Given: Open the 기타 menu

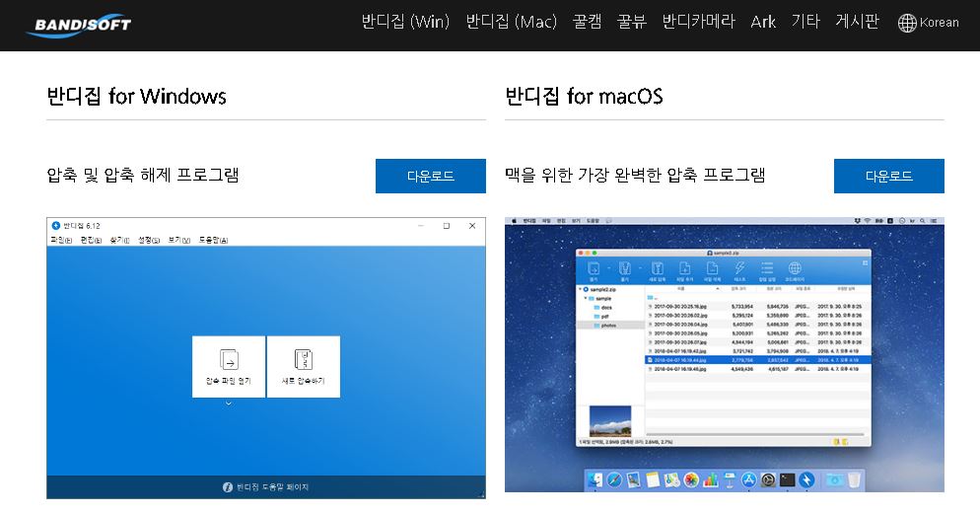Looking at the screenshot, I should (x=805, y=22).
